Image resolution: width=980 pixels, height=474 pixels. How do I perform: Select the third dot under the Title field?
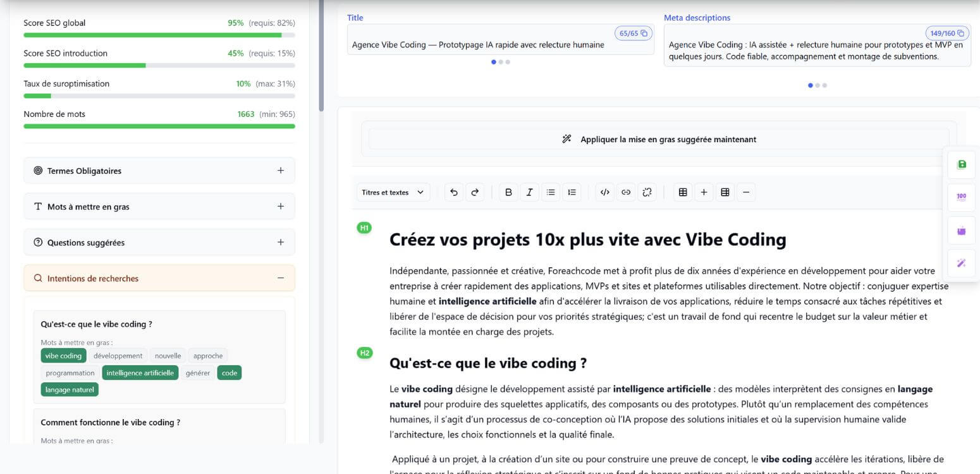[508, 62]
